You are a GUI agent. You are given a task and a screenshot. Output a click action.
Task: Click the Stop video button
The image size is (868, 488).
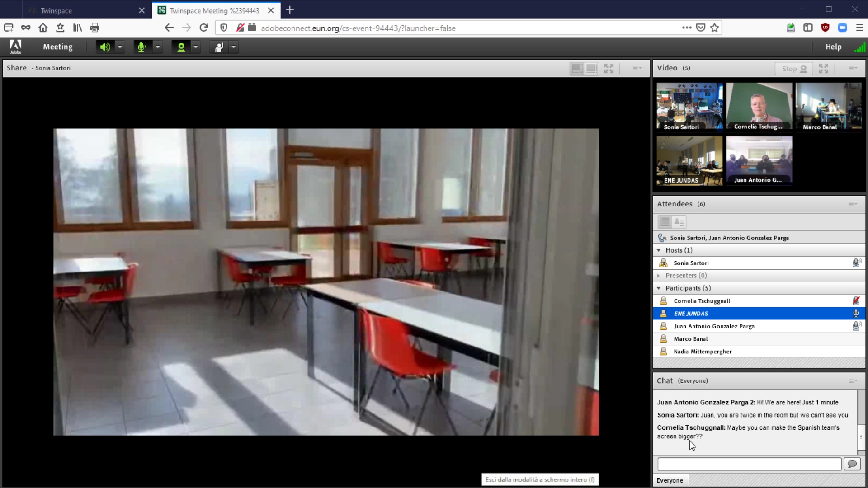(x=793, y=69)
